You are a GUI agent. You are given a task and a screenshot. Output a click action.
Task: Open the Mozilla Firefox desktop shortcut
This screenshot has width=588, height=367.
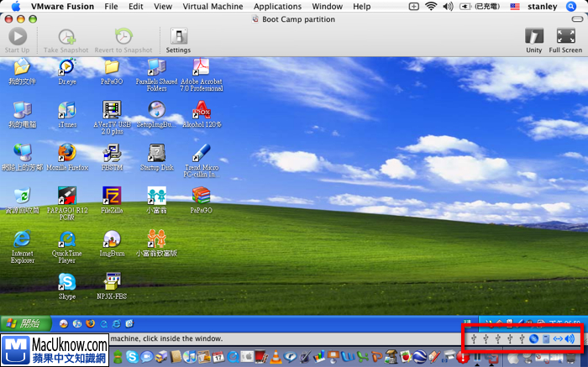[x=67, y=154]
